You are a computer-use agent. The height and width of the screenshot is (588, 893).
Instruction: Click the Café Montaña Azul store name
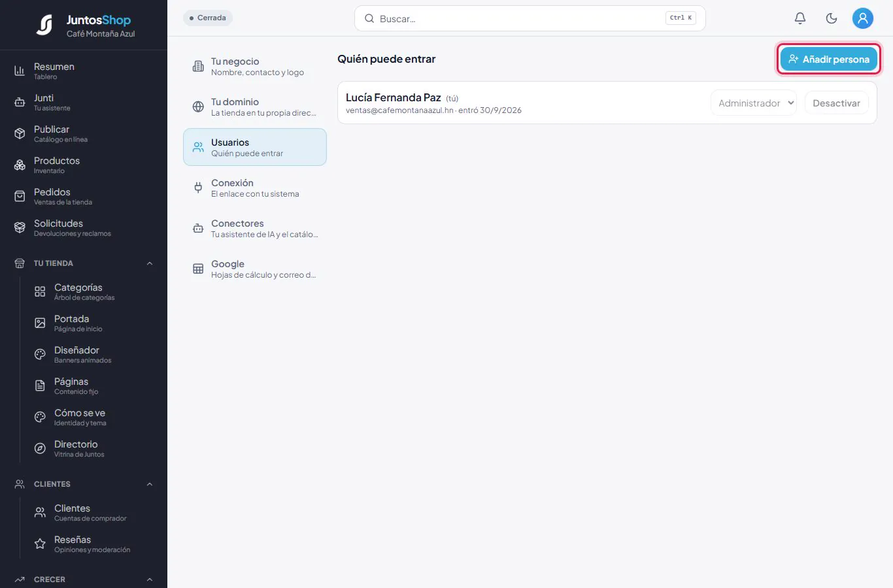[x=101, y=34]
